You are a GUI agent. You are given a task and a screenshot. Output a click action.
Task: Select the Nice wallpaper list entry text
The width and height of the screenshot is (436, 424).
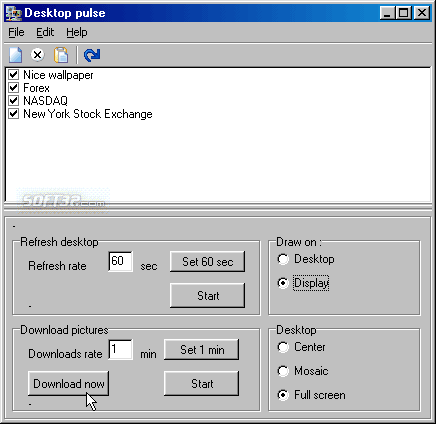(x=58, y=75)
